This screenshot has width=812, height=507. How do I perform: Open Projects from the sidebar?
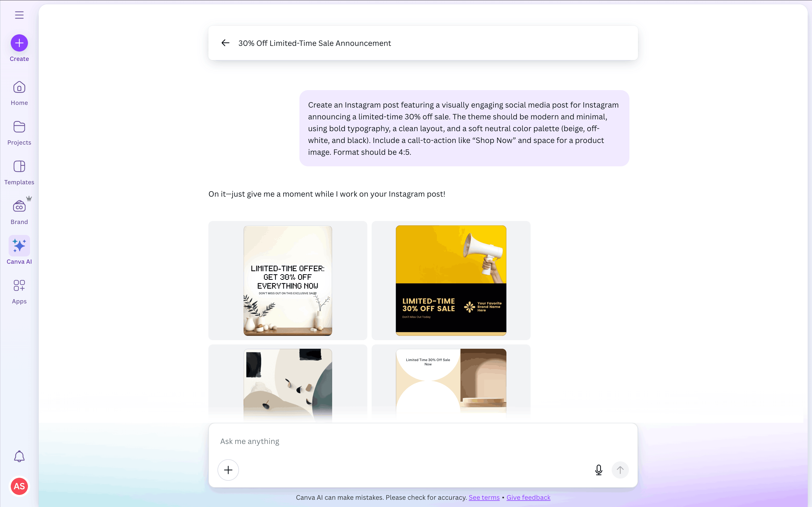tap(19, 133)
